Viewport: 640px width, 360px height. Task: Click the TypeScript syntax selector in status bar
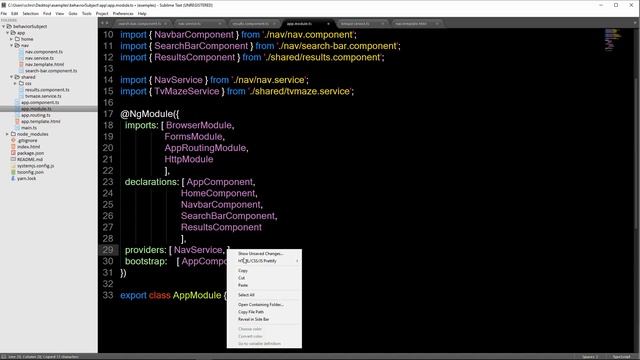[621, 357]
